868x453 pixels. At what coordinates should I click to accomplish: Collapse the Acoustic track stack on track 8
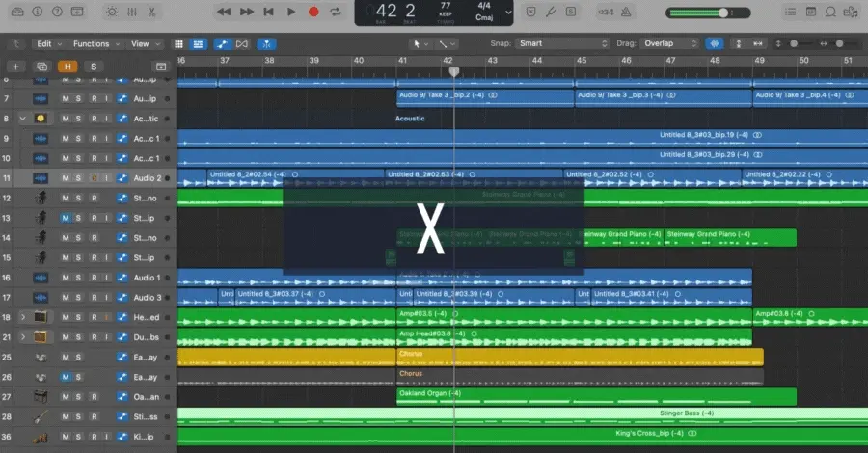click(23, 119)
